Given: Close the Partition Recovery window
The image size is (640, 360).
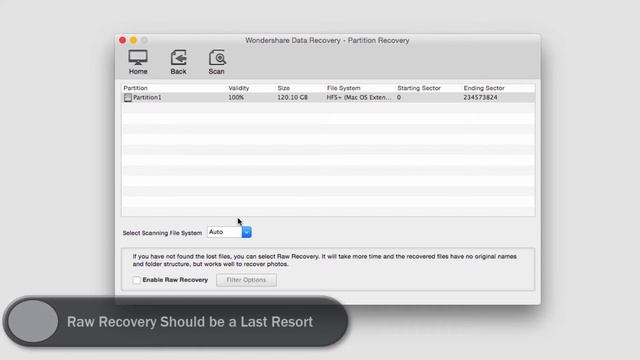Looking at the screenshot, I should [122, 40].
